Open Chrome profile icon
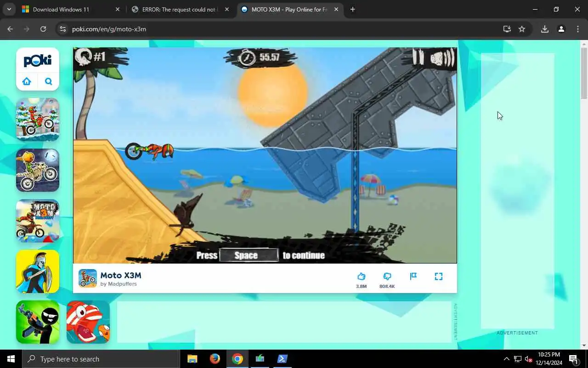Image resolution: width=588 pixels, height=368 pixels. (x=561, y=29)
